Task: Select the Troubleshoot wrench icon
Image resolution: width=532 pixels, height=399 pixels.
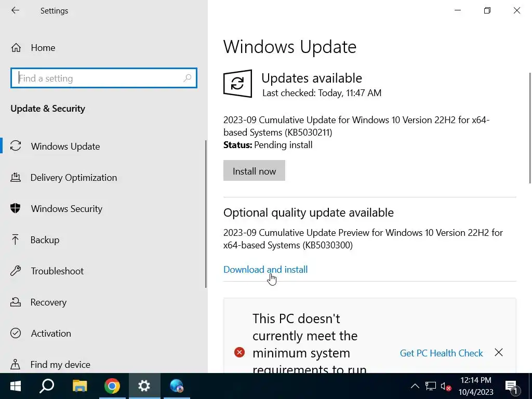Action: point(16,271)
